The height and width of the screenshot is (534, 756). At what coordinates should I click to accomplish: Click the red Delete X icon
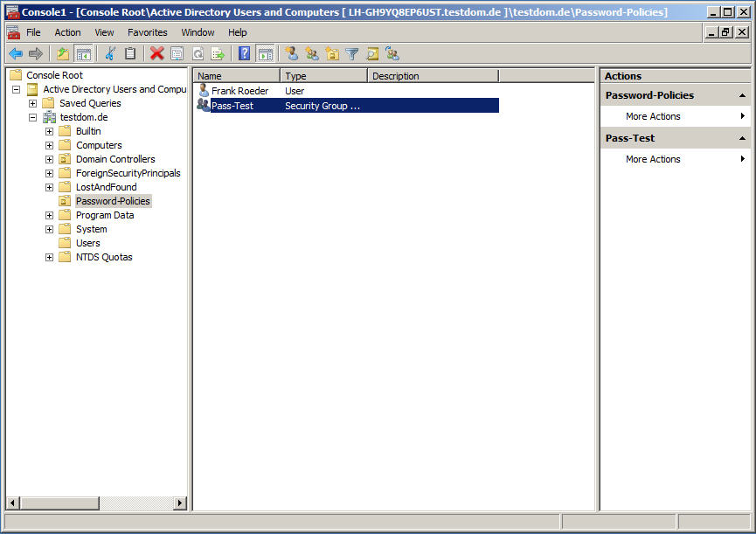pos(156,53)
